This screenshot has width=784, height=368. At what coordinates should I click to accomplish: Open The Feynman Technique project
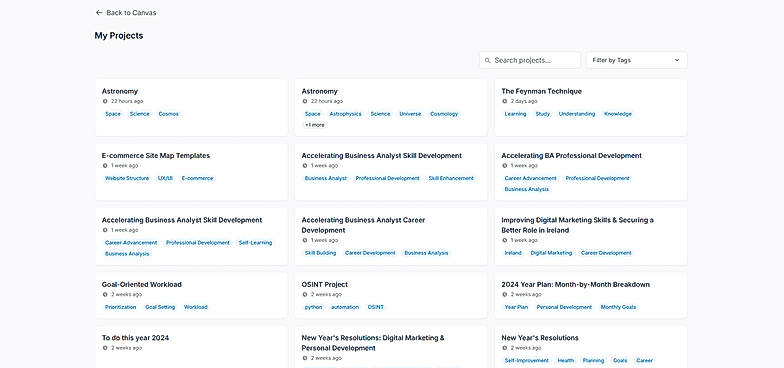point(542,91)
